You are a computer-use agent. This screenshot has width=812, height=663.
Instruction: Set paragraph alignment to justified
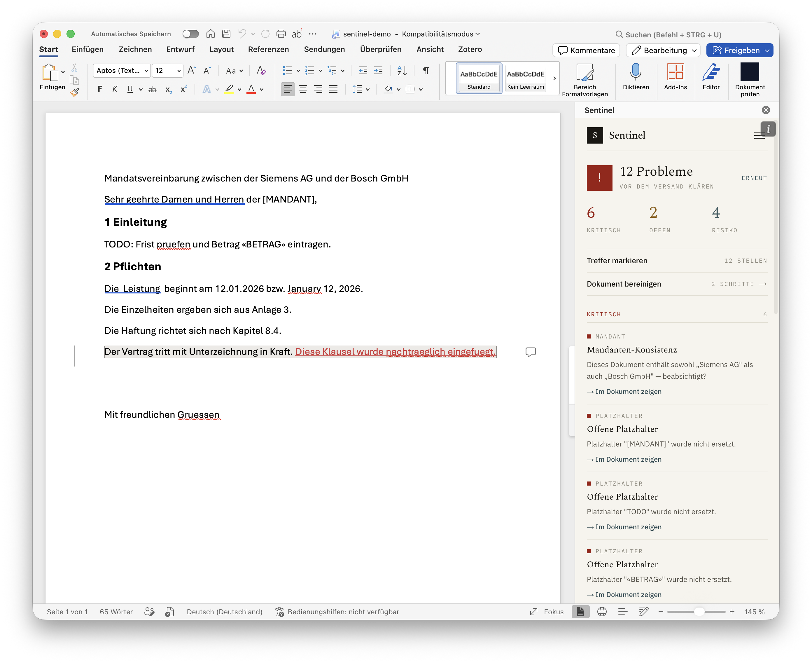[333, 89]
